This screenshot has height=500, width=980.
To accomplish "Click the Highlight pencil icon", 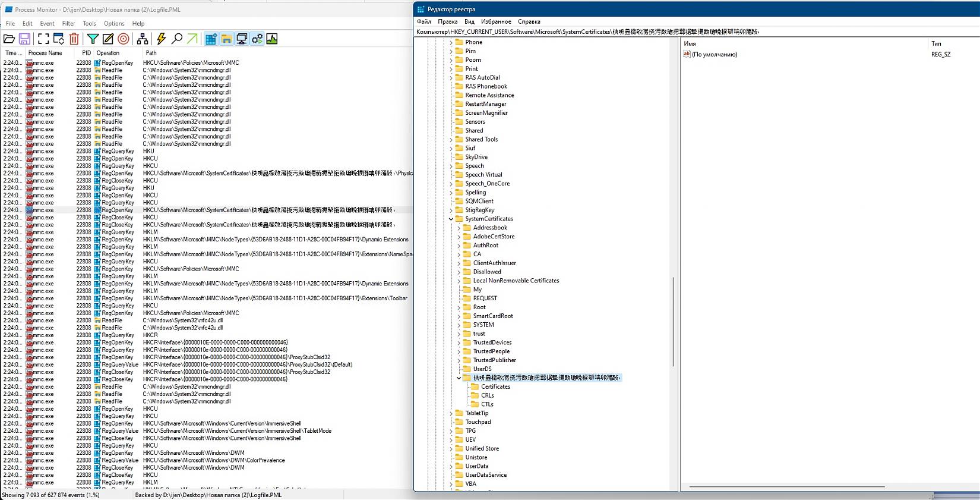I will click(x=108, y=39).
